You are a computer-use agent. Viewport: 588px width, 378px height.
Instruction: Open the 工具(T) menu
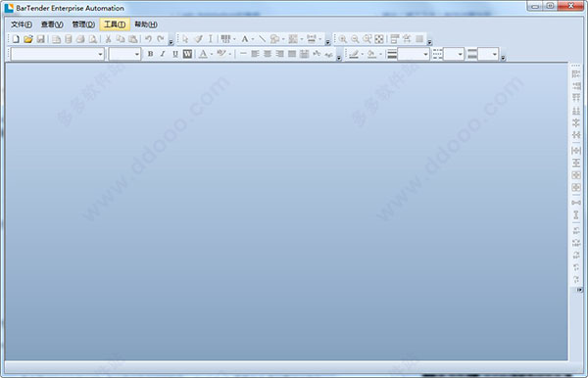click(115, 24)
